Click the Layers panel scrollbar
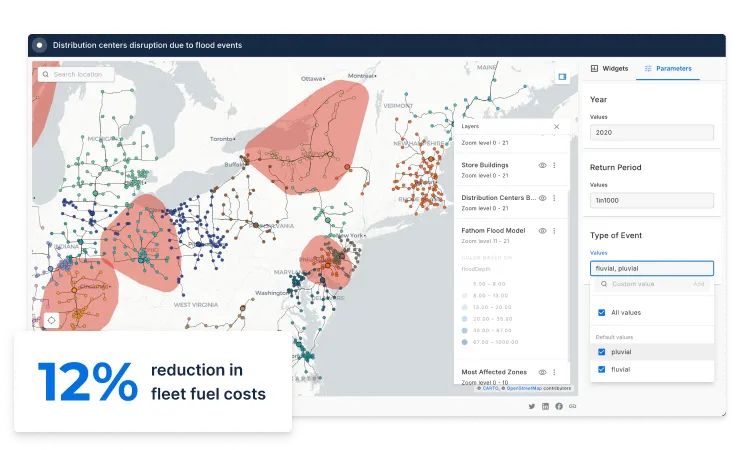Image resolution: width=754 pixels, height=450 pixels. tap(568, 274)
